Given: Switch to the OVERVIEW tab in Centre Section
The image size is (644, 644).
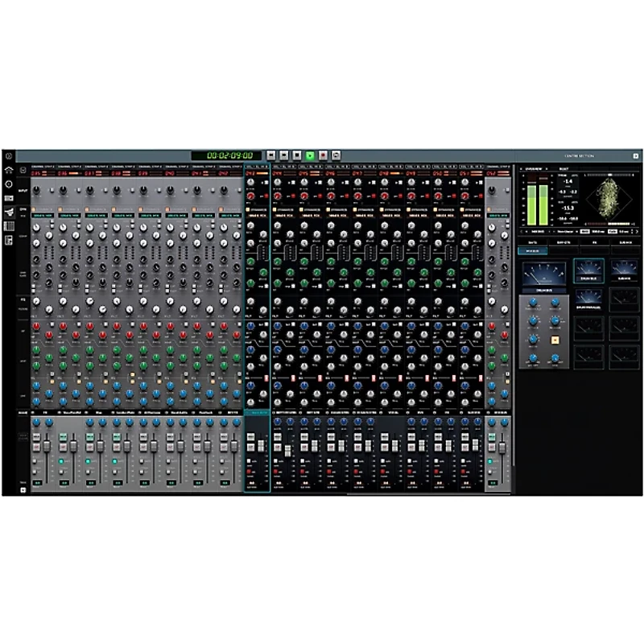Looking at the screenshot, I should point(535,168).
